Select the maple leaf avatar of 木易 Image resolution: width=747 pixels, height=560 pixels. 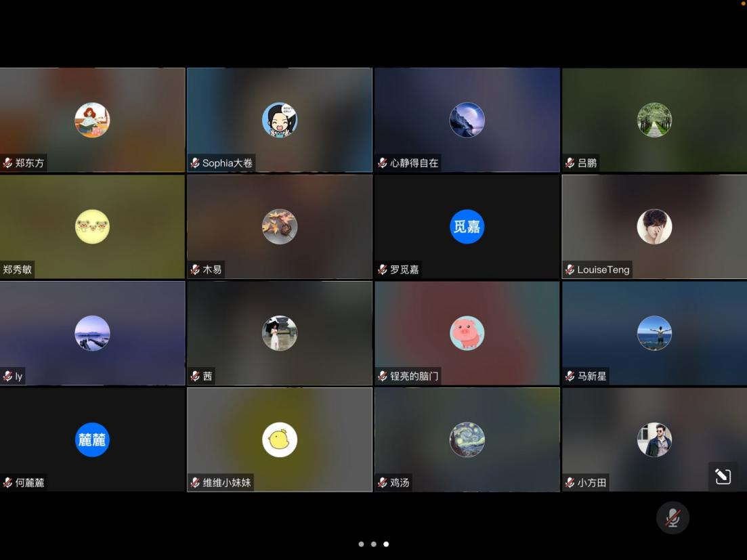tap(280, 226)
